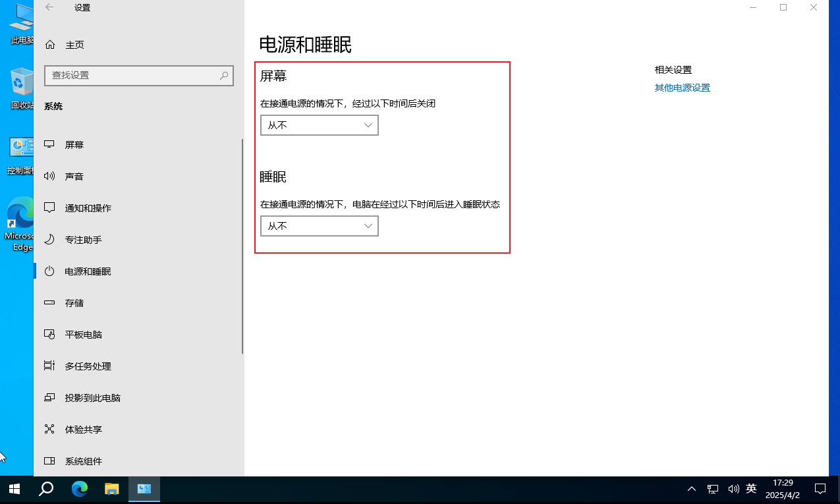
Task: Select the 存储 drive icon
Action: 49,302
